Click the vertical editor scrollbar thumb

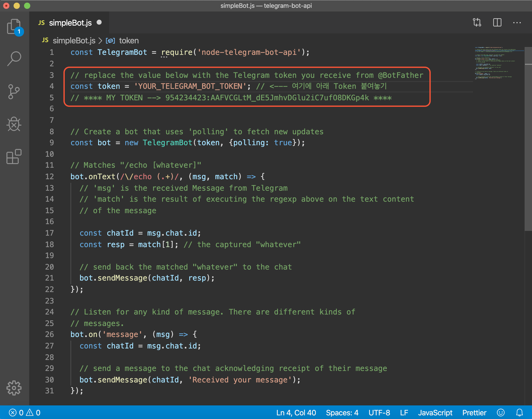(528, 138)
